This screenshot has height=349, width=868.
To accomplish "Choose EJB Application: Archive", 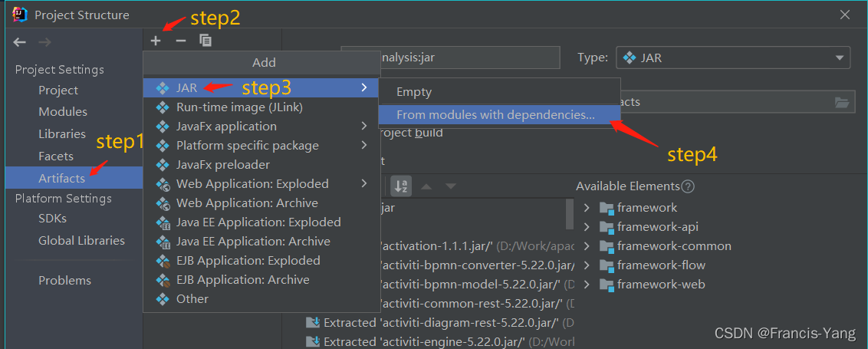I will tap(261, 280).
